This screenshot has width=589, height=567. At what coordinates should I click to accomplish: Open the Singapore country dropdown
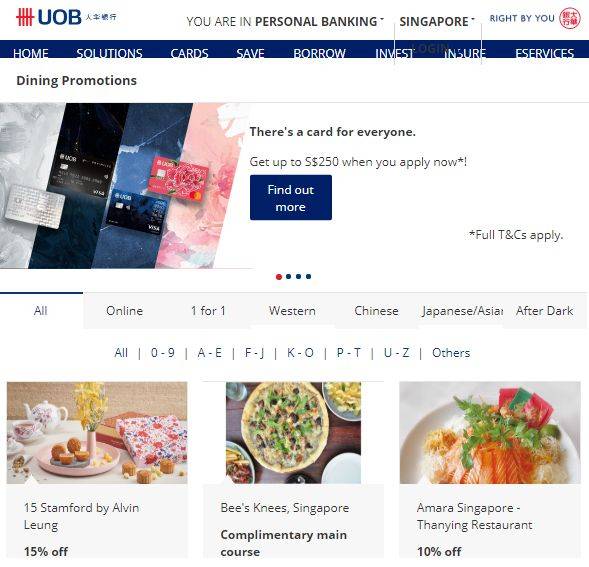tap(437, 22)
